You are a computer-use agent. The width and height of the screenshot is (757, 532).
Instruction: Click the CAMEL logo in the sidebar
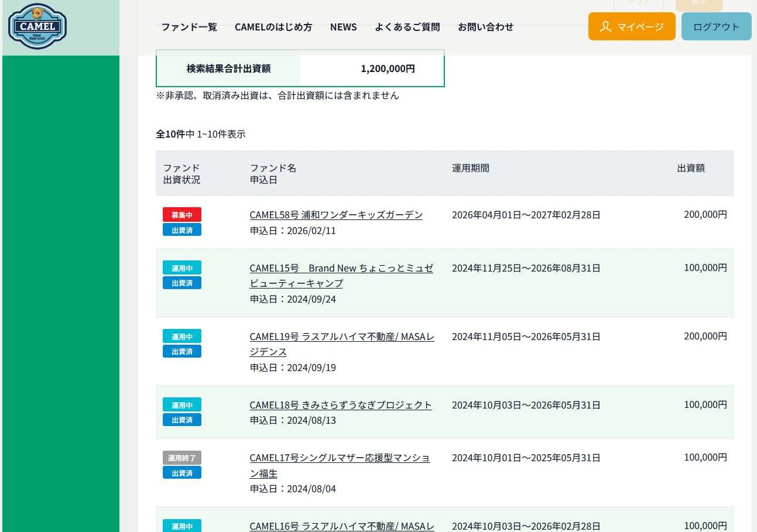tap(37, 26)
